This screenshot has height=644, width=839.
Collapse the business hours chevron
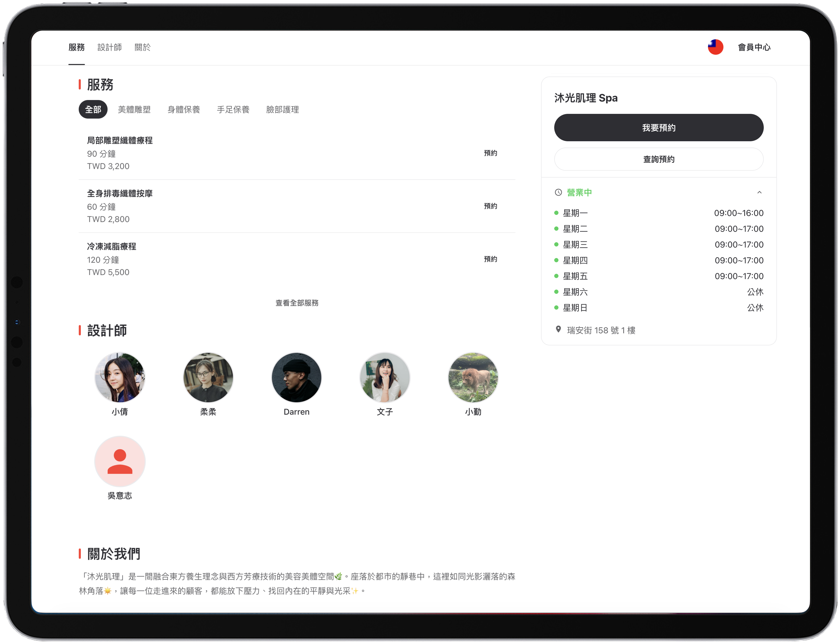759,192
